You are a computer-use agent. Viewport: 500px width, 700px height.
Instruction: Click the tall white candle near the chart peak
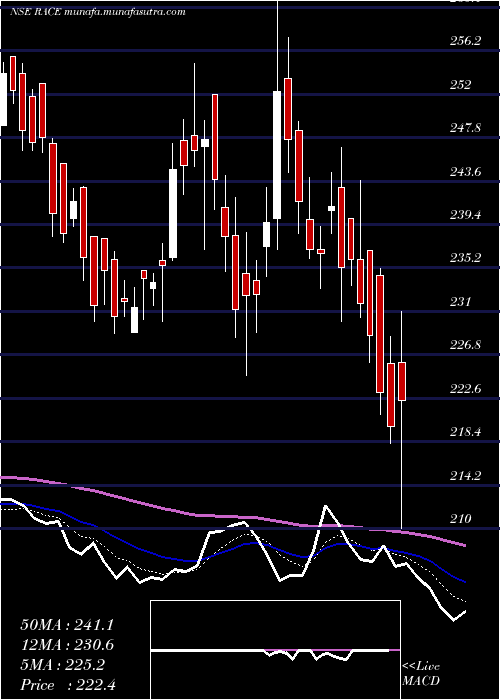point(277,155)
